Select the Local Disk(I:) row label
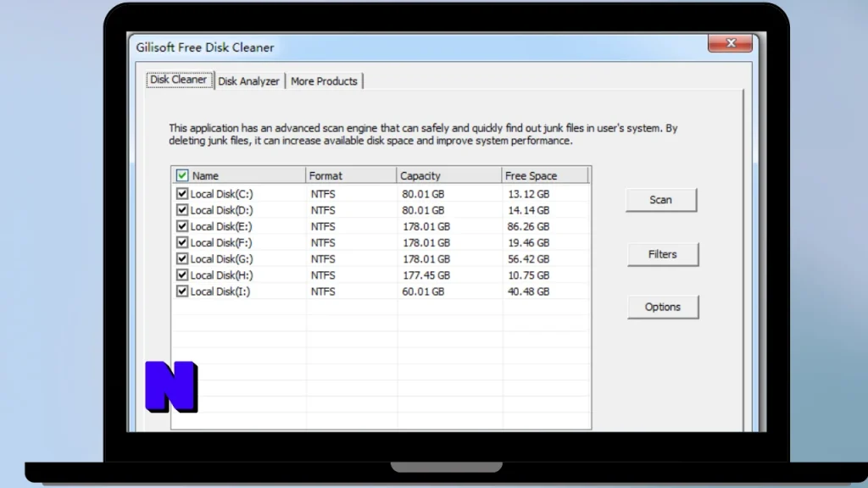Image resolution: width=868 pixels, height=488 pixels. (x=220, y=291)
